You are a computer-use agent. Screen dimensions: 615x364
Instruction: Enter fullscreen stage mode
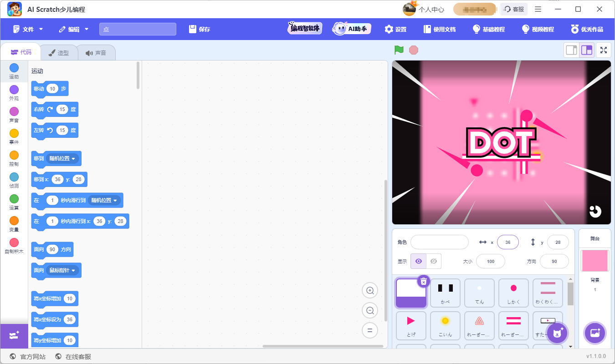(604, 50)
